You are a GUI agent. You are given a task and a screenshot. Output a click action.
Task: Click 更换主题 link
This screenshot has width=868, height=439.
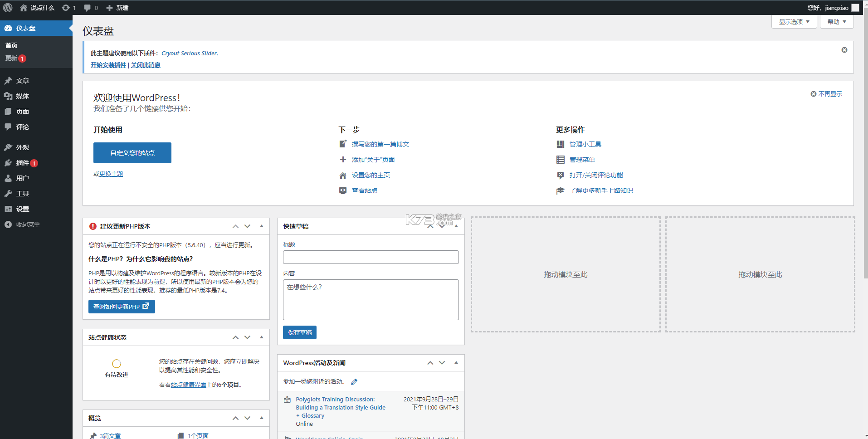(x=111, y=174)
